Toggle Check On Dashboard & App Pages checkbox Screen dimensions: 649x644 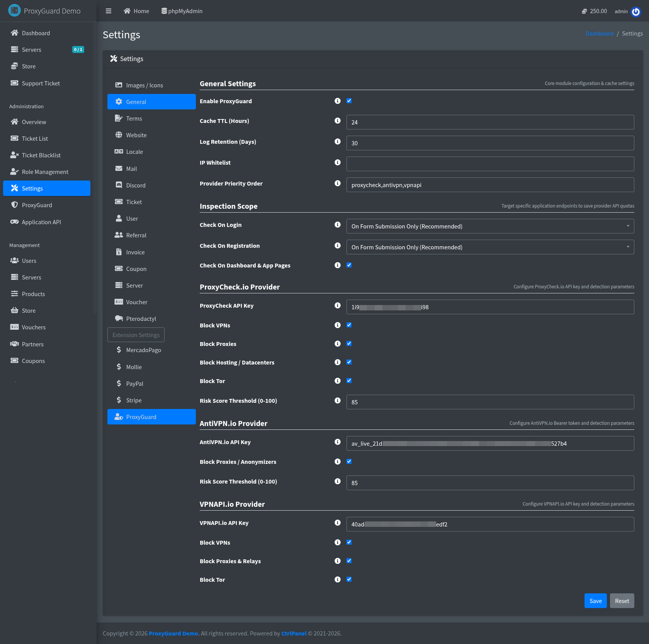[349, 265]
